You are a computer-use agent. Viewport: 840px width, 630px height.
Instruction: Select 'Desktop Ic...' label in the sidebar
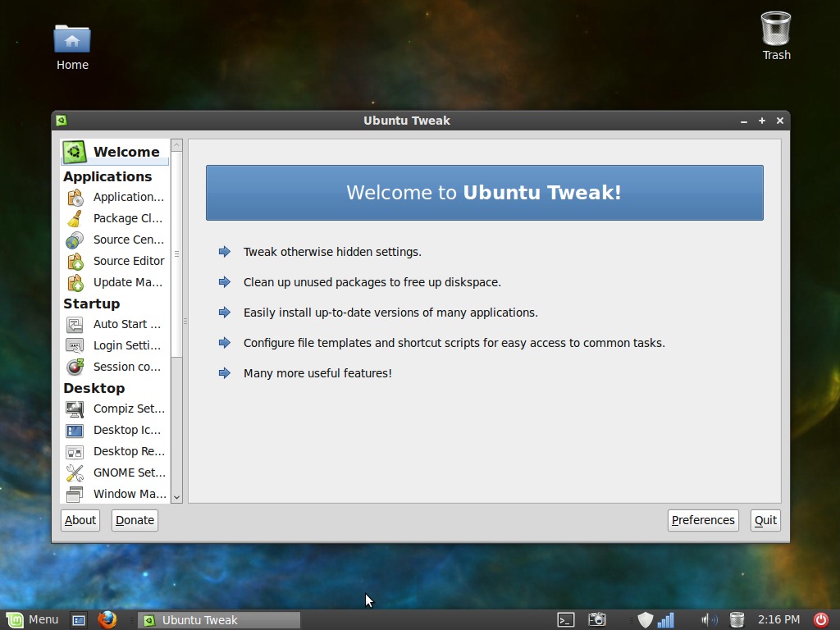click(x=127, y=430)
